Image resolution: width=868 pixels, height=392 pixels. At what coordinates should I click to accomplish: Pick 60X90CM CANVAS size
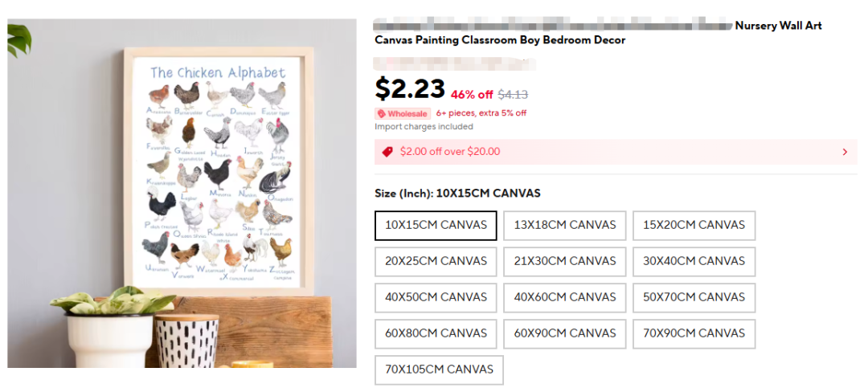click(565, 333)
